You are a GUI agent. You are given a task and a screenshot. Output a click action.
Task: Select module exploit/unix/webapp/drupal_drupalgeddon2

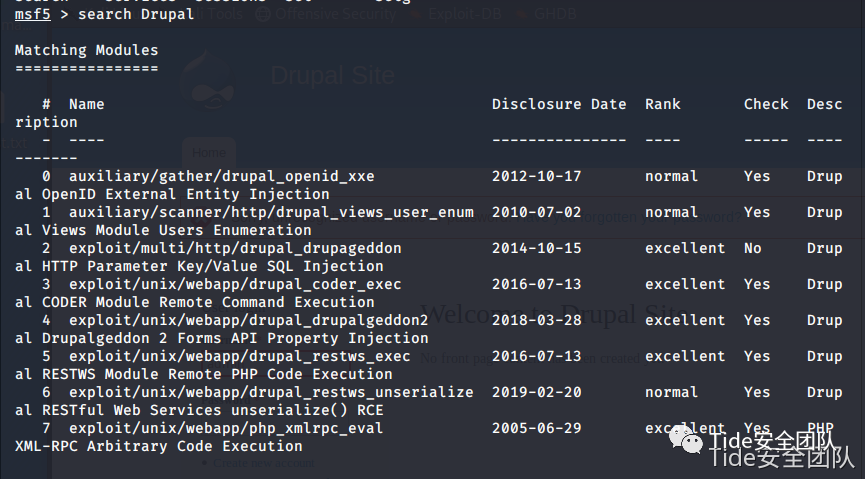click(248, 320)
